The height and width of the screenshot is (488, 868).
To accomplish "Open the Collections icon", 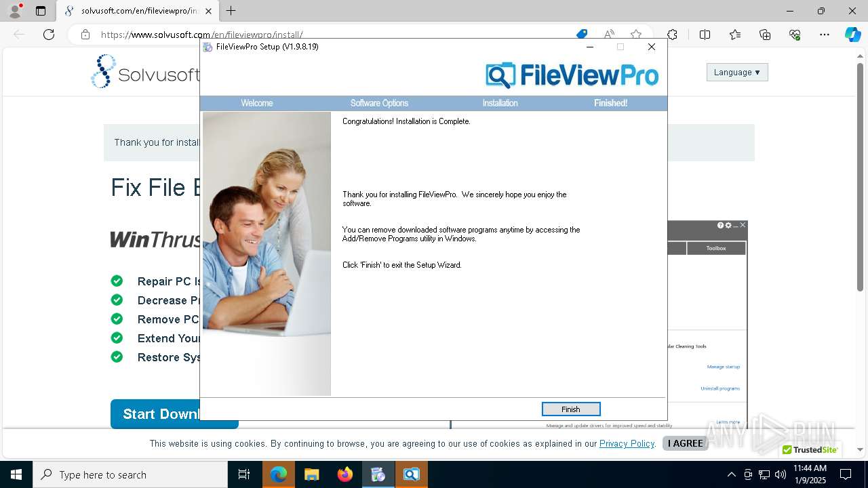I will tap(765, 35).
